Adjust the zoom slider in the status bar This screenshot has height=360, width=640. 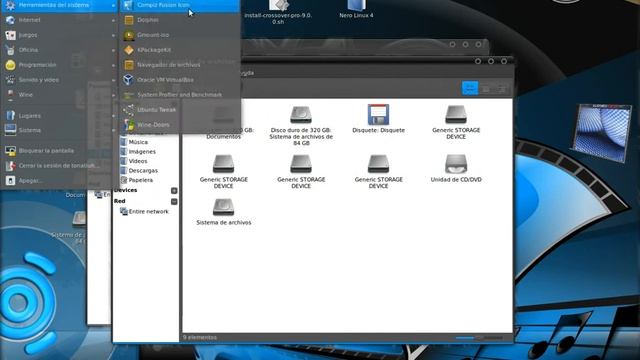[x=479, y=338]
